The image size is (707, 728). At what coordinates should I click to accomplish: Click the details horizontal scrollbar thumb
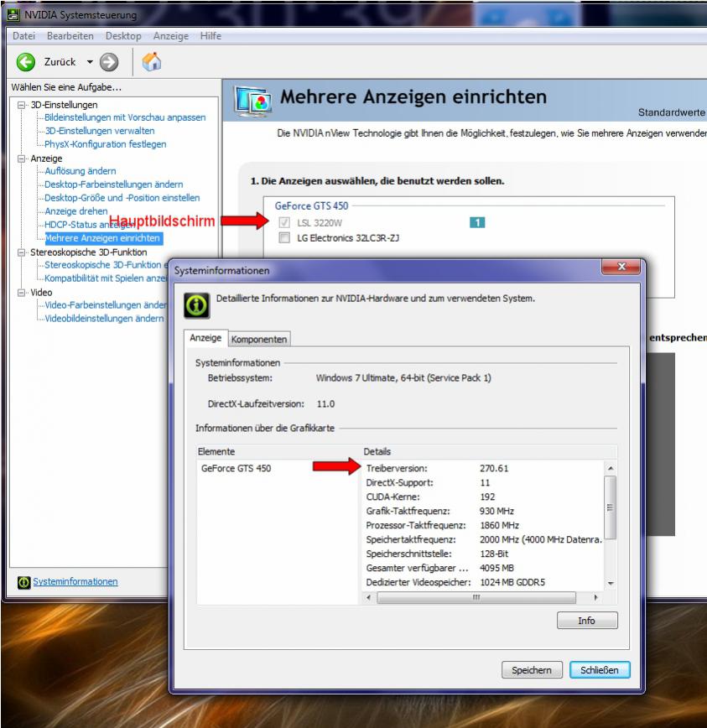click(476, 597)
